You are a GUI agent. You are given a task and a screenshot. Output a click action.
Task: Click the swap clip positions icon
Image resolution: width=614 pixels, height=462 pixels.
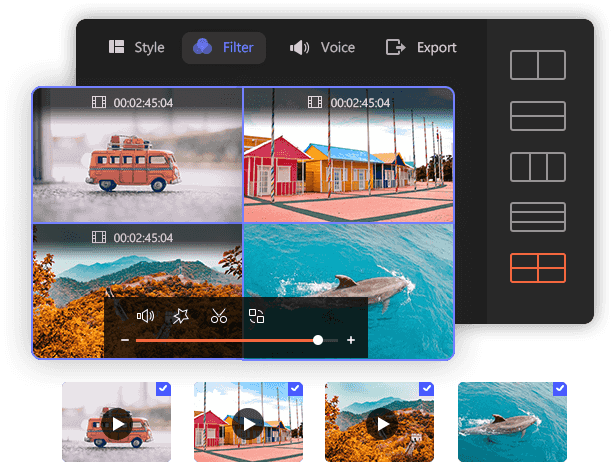click(x=256, y=316)
